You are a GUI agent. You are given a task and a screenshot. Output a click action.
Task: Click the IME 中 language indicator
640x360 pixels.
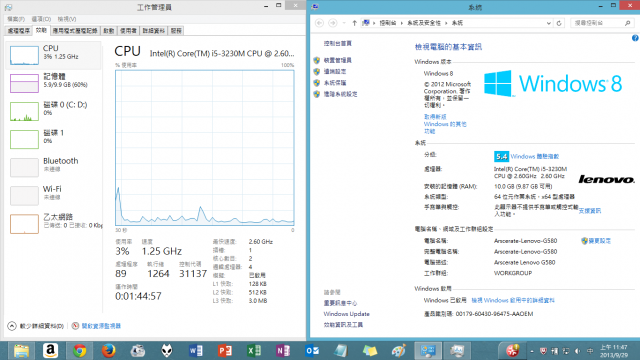pos(590,351)
